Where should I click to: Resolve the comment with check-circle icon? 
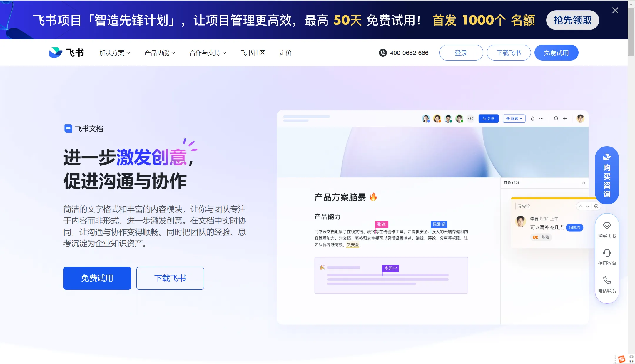(x=596, y=206)
